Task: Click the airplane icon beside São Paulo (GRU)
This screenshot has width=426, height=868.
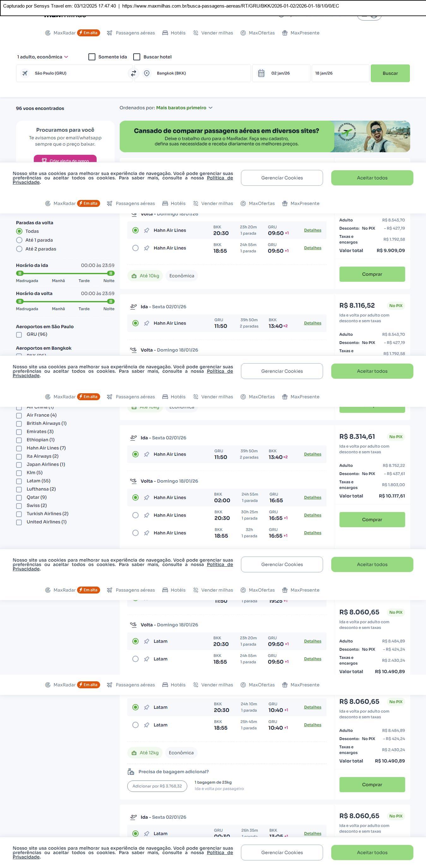Action: pyautogui.click(x=25, y=73)
